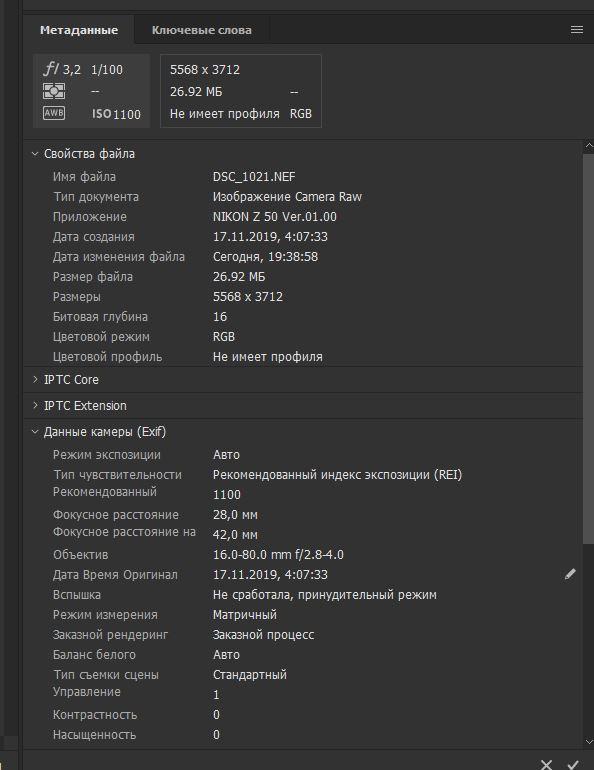Click the 1/100 shutter speed in placard
The image size is (594, 770).
point(107,70)
